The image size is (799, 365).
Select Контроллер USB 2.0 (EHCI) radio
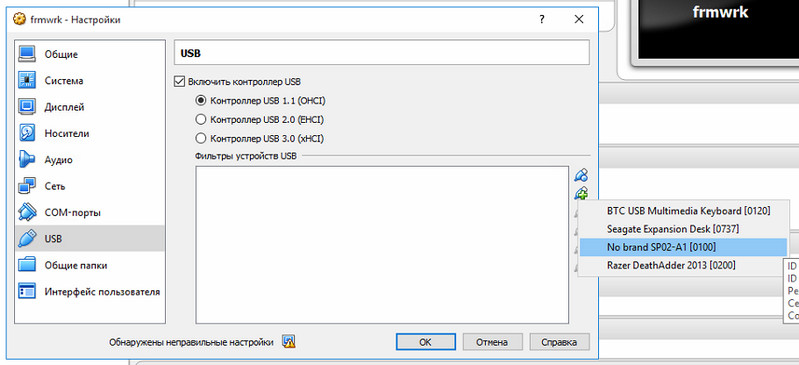(x=201, y=120)
